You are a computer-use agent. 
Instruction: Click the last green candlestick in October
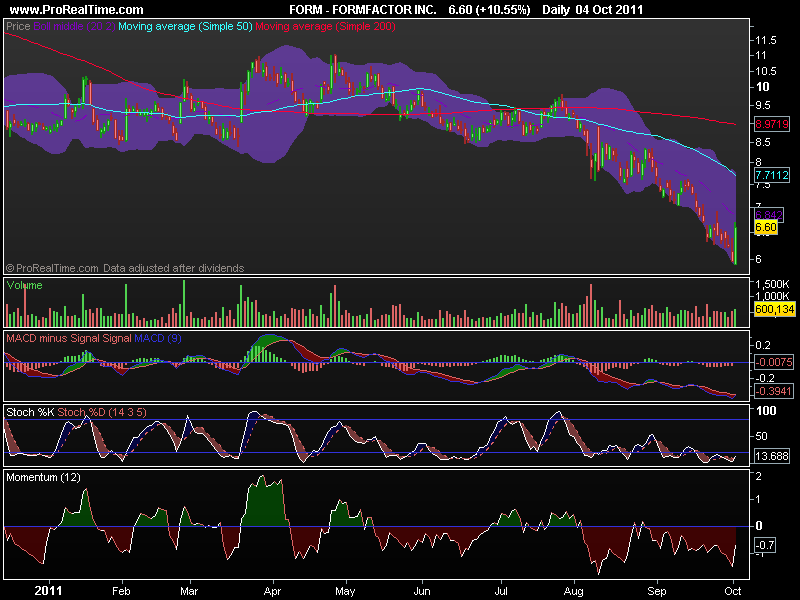click(735, 243)
